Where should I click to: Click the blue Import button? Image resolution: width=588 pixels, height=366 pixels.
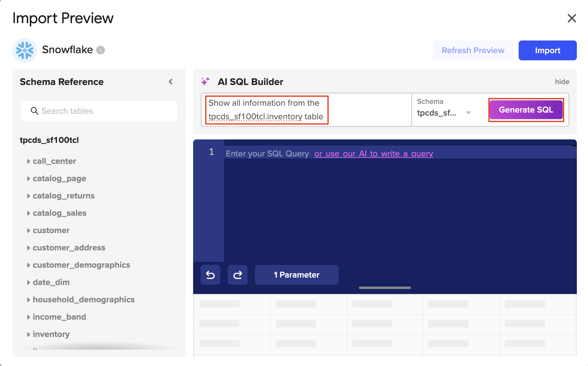pyautogui.click(x=547, y=50)
